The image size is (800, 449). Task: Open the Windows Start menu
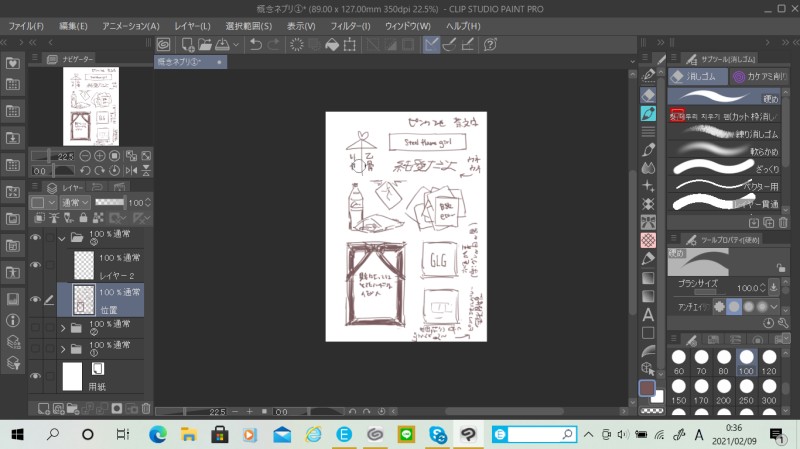pyautogui.click(x=17, y=435)
